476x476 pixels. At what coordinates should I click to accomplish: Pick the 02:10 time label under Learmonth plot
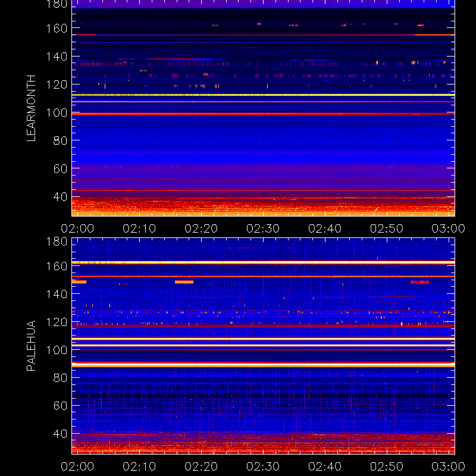click(139, 228)
